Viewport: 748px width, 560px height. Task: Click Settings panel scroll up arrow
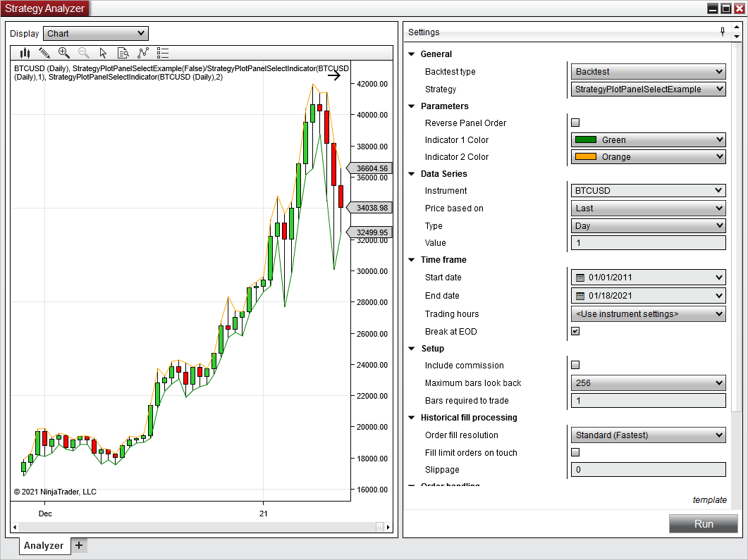click(x=737, y=28)
